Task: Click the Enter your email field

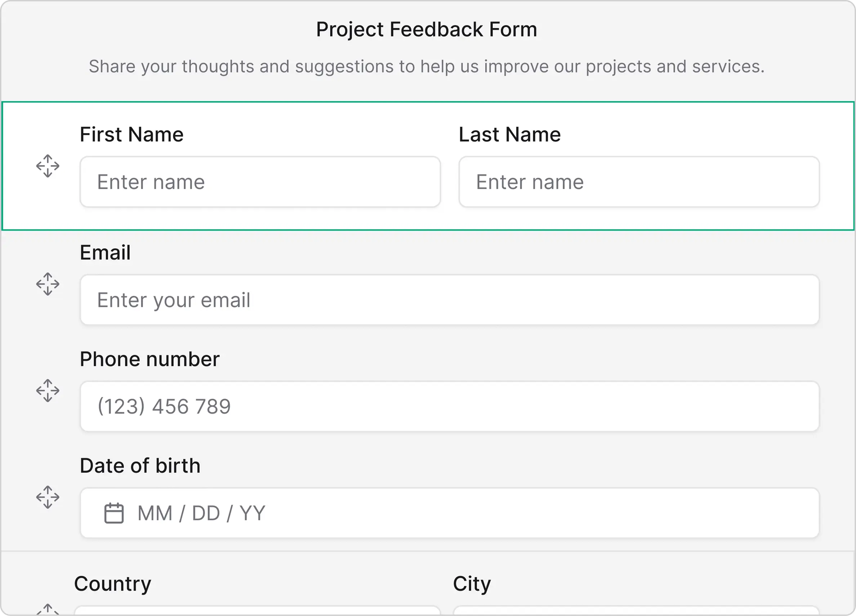Action: [x=449, y=300]
